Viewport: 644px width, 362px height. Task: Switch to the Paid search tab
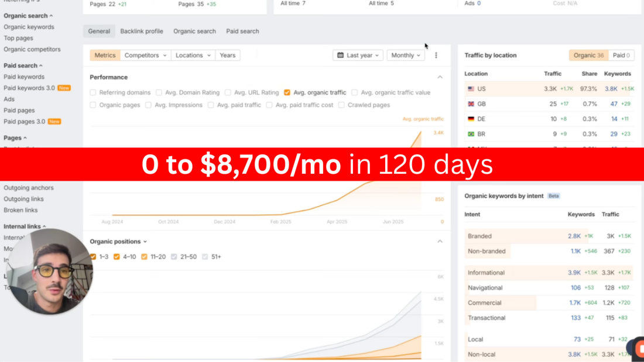[x=242, y=31]
